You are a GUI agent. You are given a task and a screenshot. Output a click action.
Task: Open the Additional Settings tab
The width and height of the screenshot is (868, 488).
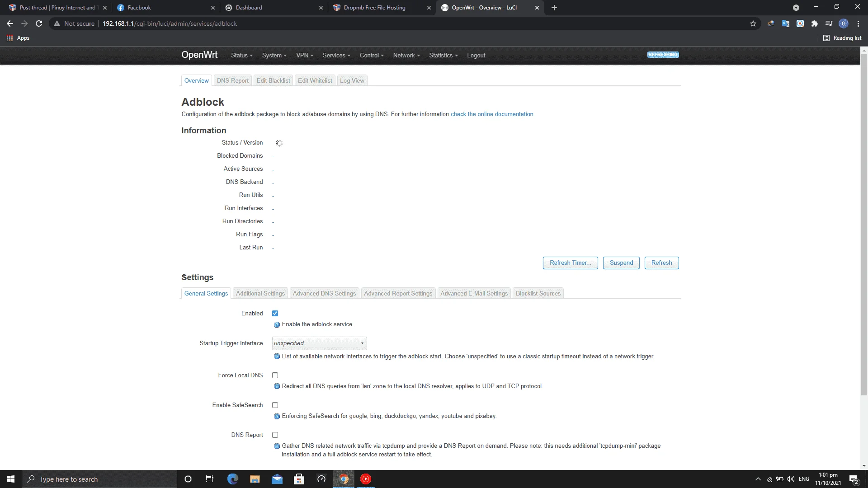[260, 293]
